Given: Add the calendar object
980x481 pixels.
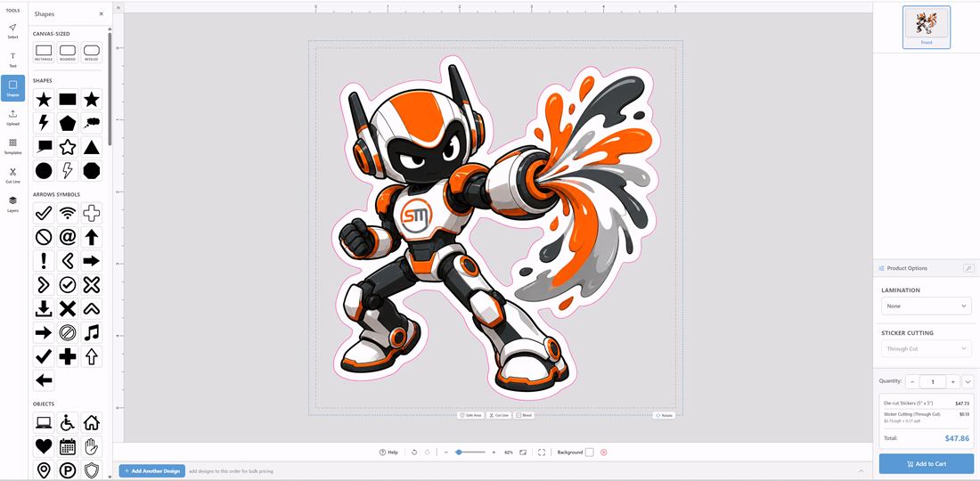Looking at the screenshot, I should pos(68,446).
